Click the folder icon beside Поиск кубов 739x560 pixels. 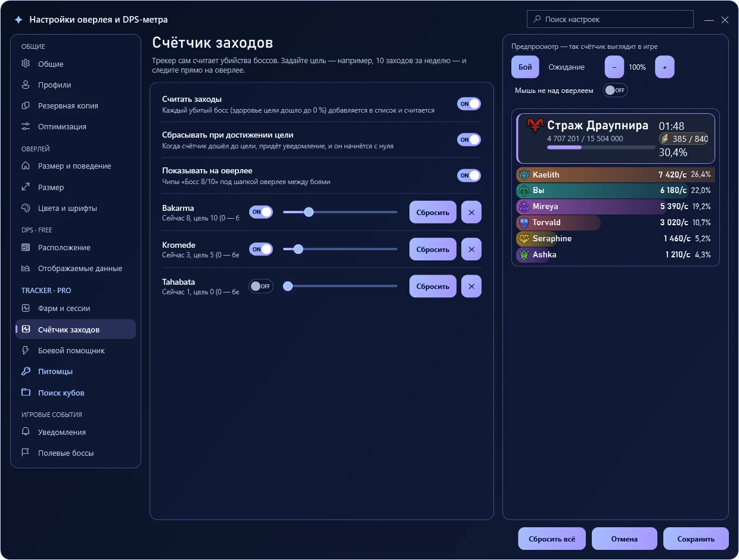26,393
